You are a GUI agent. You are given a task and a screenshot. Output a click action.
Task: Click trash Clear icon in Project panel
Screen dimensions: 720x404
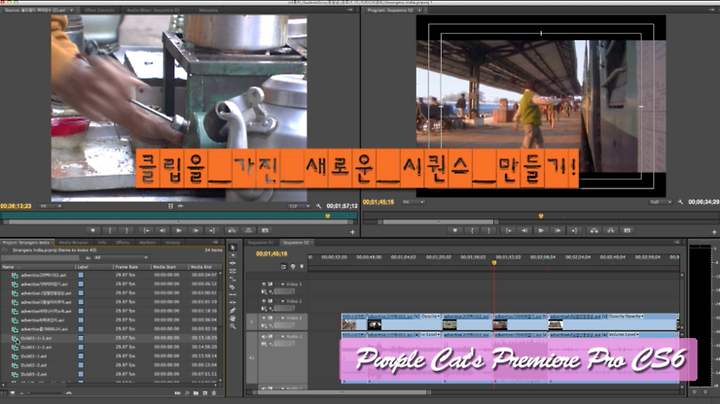[x=214, y=393]
